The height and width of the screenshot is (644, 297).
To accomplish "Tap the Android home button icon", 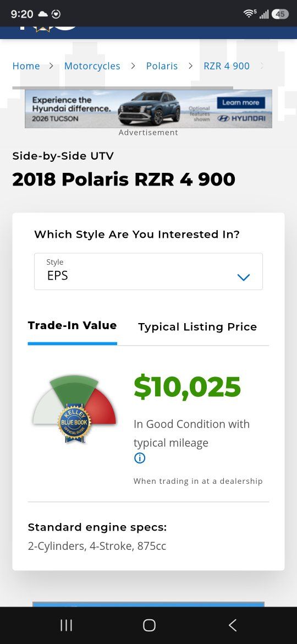I will [x=149, y=625].
